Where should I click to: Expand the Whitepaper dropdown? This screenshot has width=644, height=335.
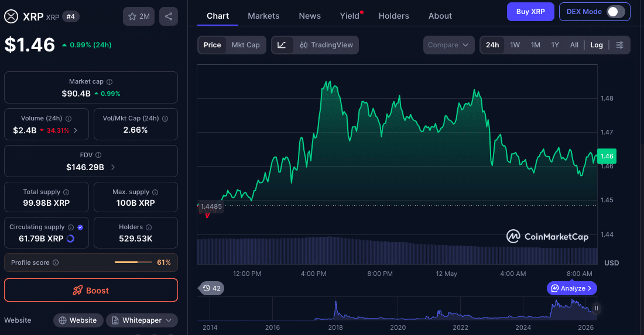pyautogui.click(x=142, y=320)
